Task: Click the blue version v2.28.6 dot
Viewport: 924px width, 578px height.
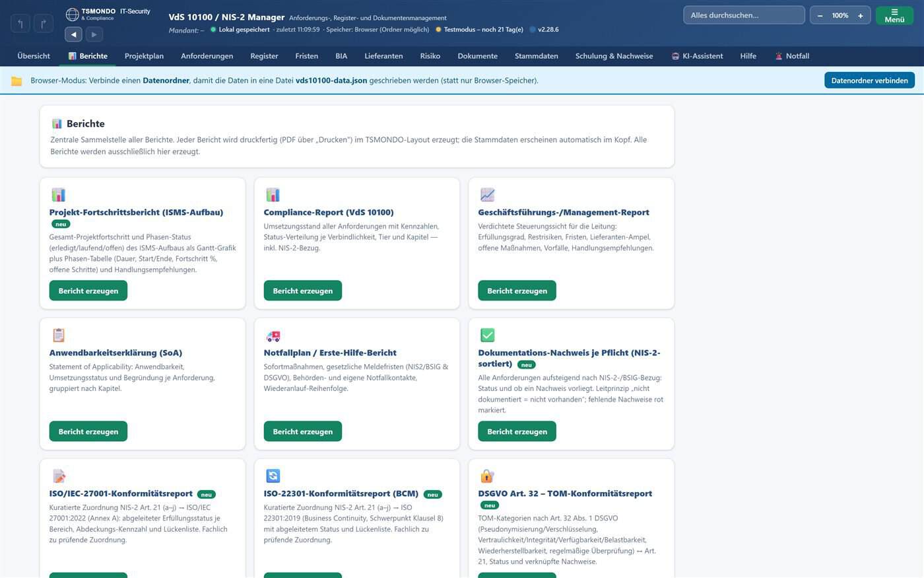Action: click(533, 30)
